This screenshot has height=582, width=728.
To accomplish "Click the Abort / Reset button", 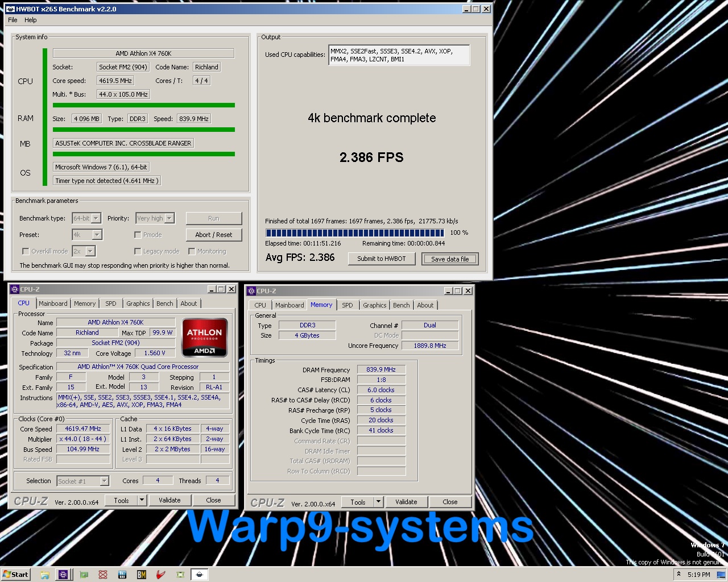I will coord(214,235).
